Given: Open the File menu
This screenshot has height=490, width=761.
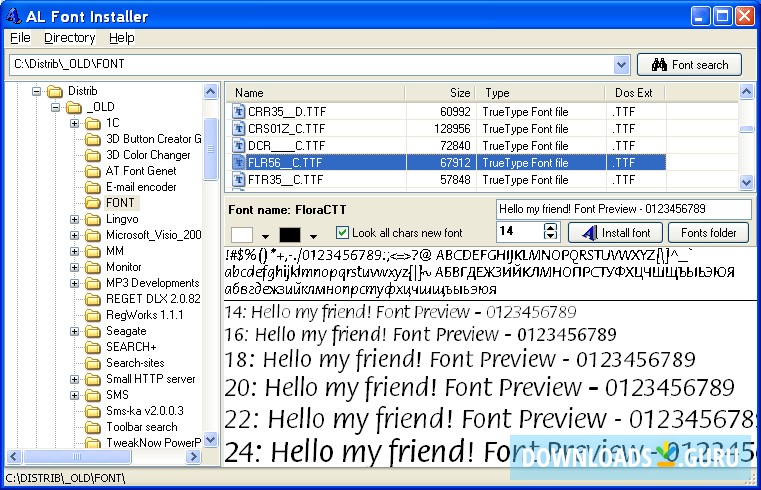Looking at the screenshot, I should tap(20, 38).
